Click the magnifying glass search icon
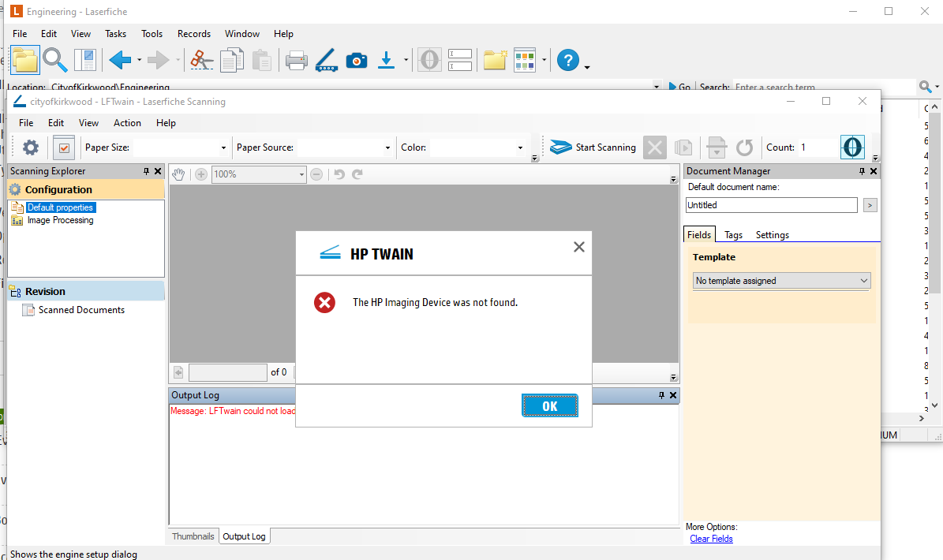943x560 pixels. coord(54,60)
